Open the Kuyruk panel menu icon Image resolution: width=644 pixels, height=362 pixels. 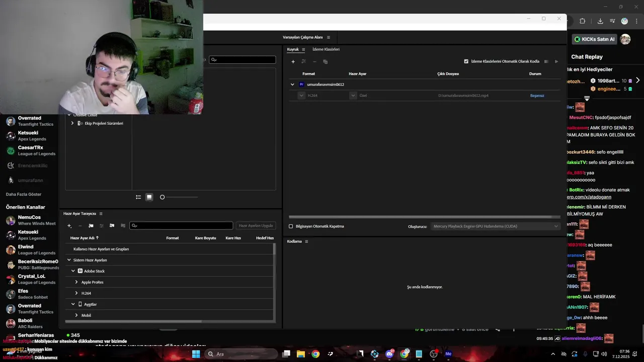(303, 49)
